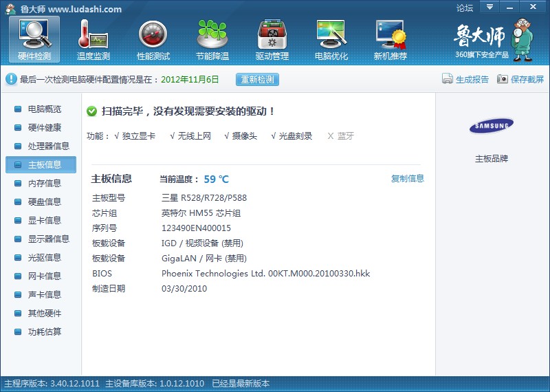Close the Ludashi window
This screenshot has height=392, width=550.
coord(533,7)
